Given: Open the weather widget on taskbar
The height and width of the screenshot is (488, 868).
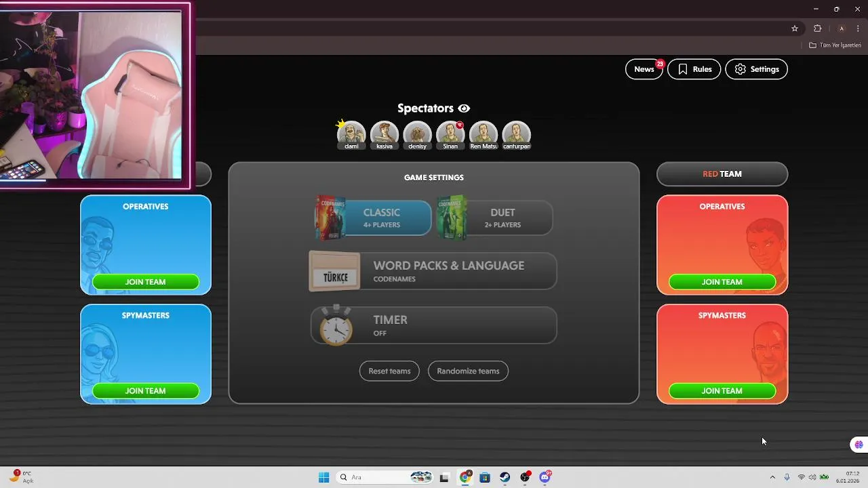Looking at the screenshot, I should click(x=20, y=477).
